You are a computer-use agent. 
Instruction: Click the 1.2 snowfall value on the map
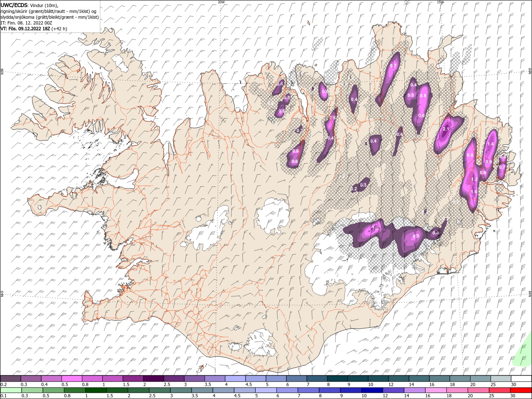pos(474,180)
